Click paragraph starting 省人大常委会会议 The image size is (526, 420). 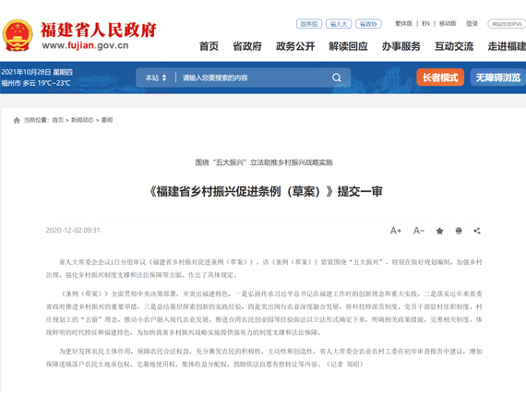coord(264,269)
